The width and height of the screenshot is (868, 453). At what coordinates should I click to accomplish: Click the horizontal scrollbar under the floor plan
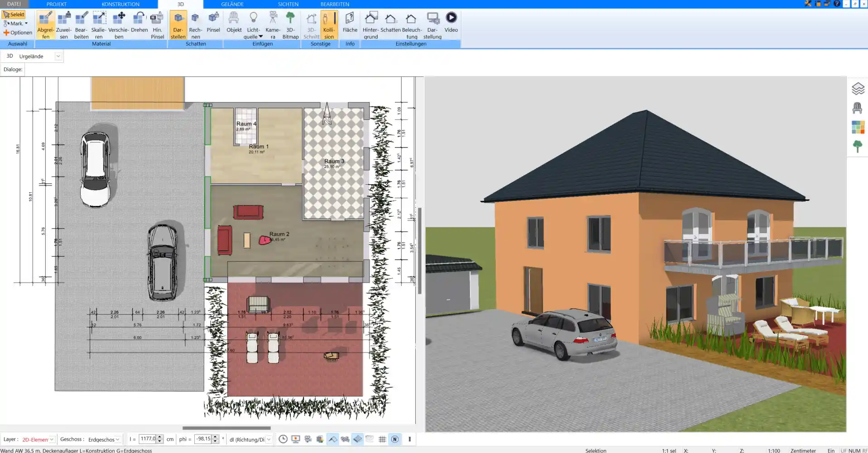coord(226,428)
